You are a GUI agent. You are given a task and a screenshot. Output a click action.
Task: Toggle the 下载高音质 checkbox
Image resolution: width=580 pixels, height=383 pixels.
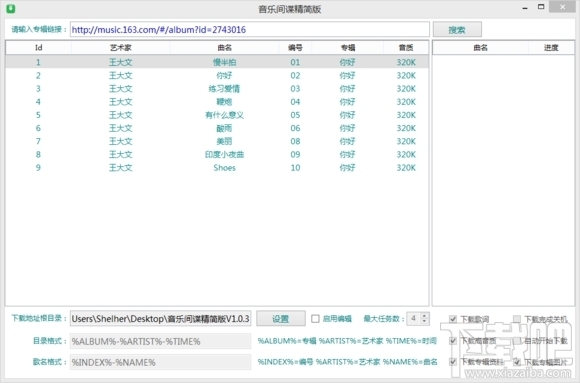click(453, 340)
